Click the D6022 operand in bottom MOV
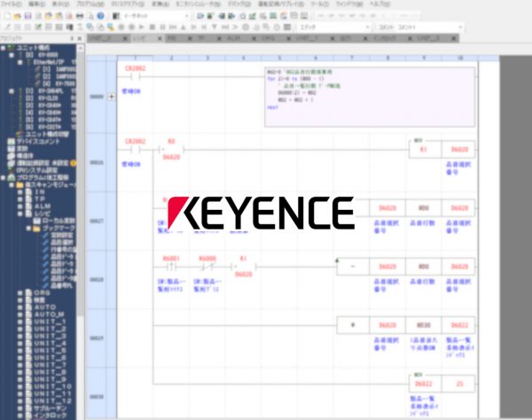 424,384
